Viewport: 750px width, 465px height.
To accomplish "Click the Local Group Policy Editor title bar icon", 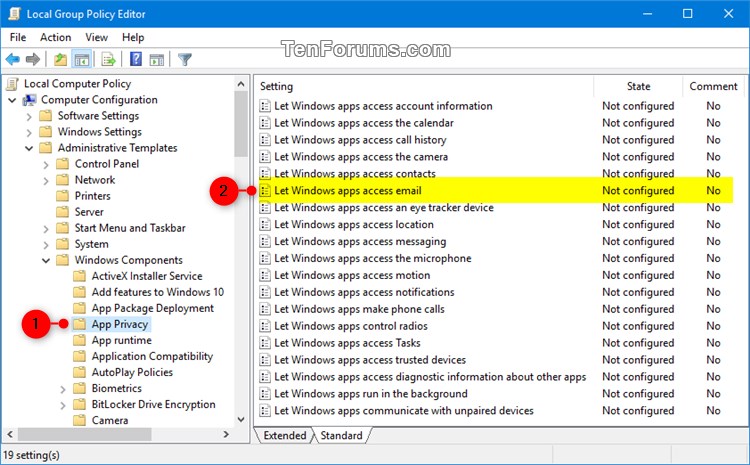I will point(14,14).
